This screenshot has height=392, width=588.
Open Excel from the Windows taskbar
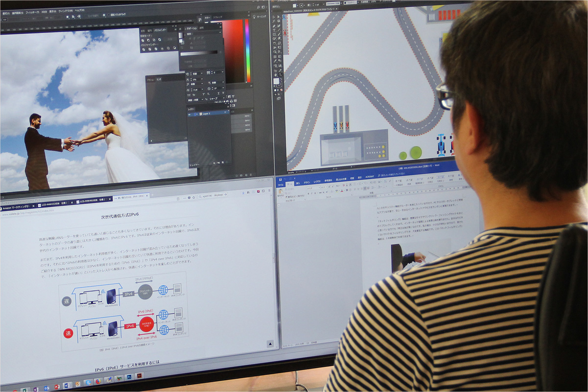(x=25, y=390)
